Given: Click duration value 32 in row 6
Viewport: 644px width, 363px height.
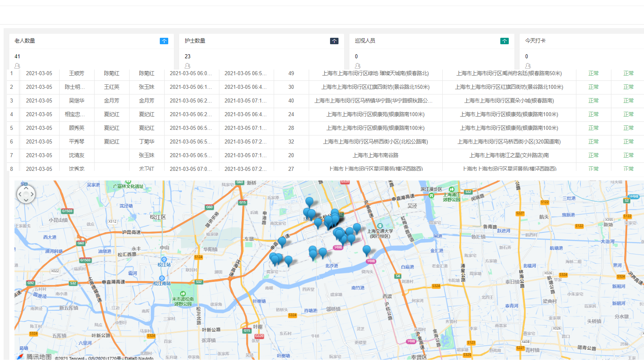Looking at the screenshot, I should [x=291, y=142].
